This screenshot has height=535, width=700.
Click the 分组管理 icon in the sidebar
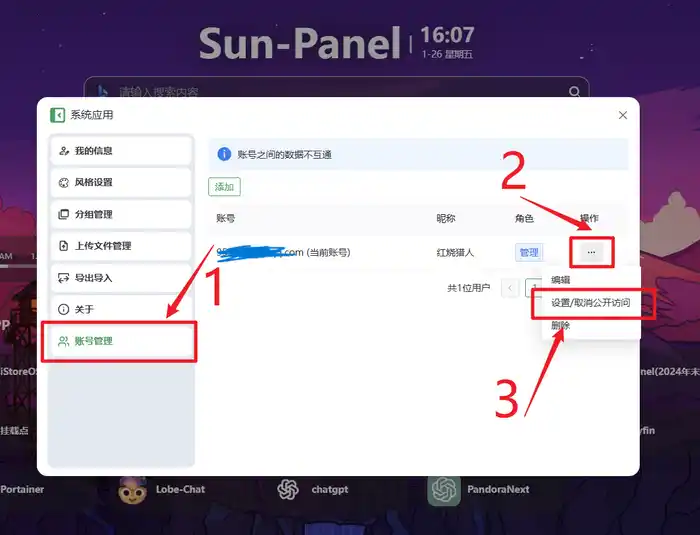(x=64, y=214)
